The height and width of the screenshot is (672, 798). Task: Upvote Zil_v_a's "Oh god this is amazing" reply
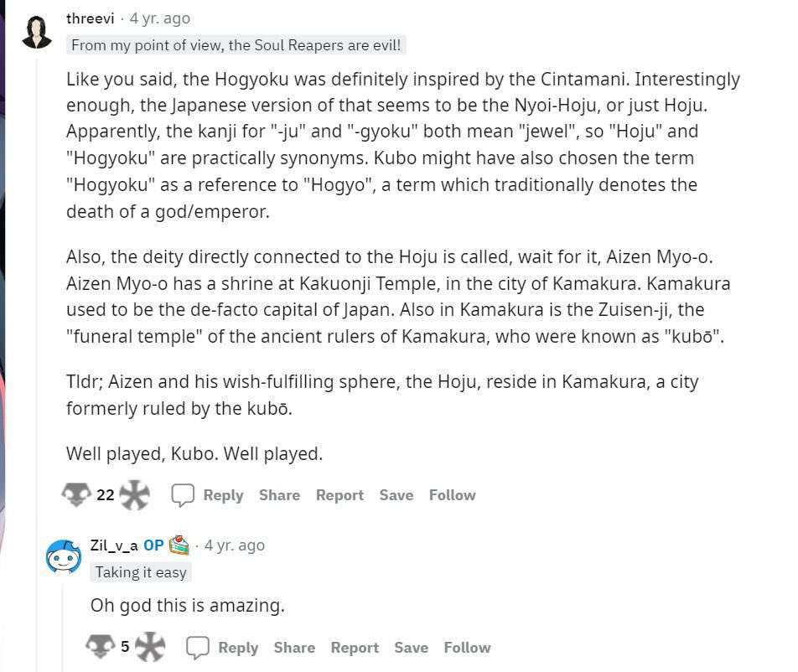tap(100, 647)
